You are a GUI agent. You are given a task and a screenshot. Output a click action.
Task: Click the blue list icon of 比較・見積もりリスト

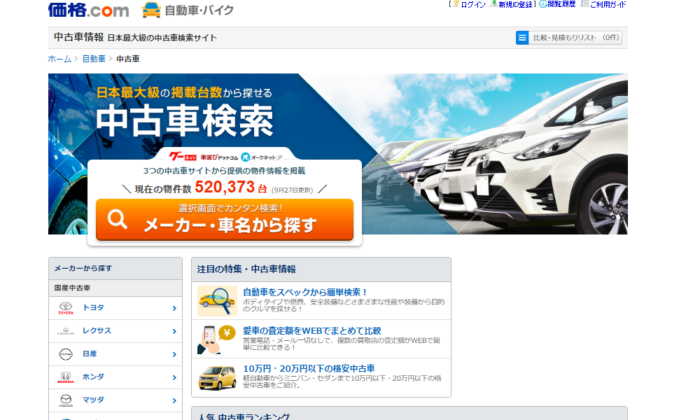point(522,37)
